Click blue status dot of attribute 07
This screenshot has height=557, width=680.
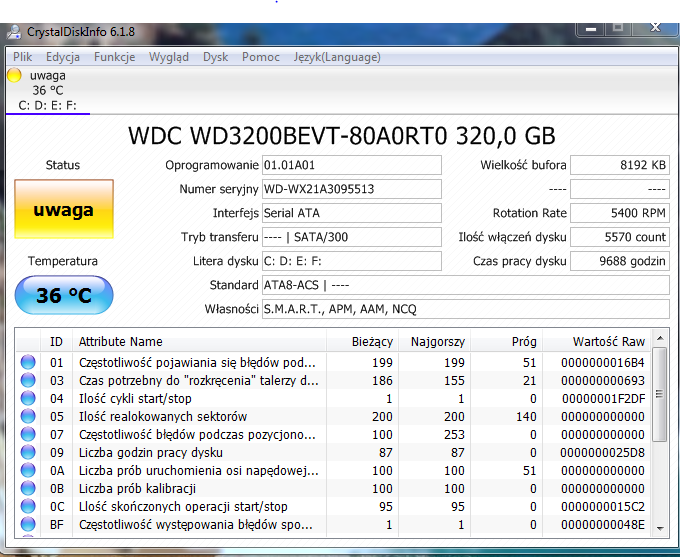click(28, 434)
